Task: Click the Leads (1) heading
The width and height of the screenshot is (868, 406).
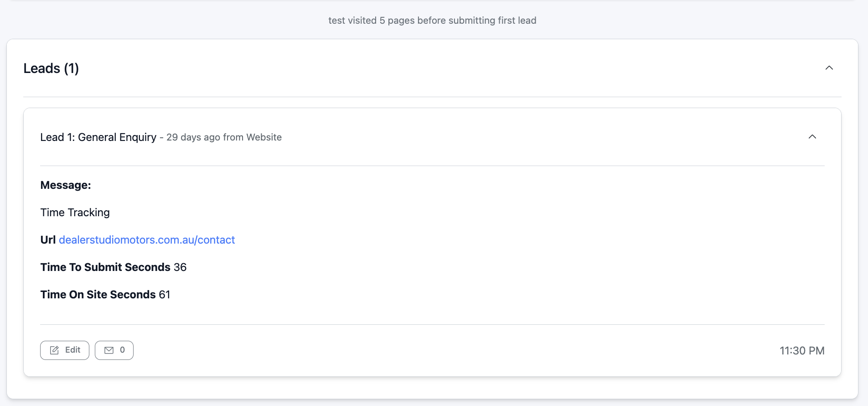Action: click(x=51, y=68)
